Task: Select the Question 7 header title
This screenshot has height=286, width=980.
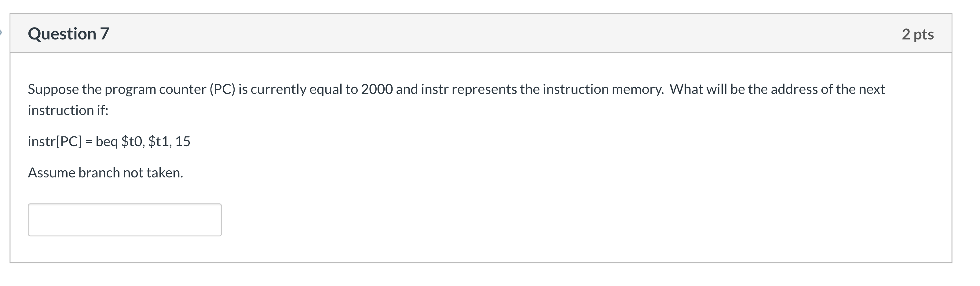Action: (x=69, y=34)
